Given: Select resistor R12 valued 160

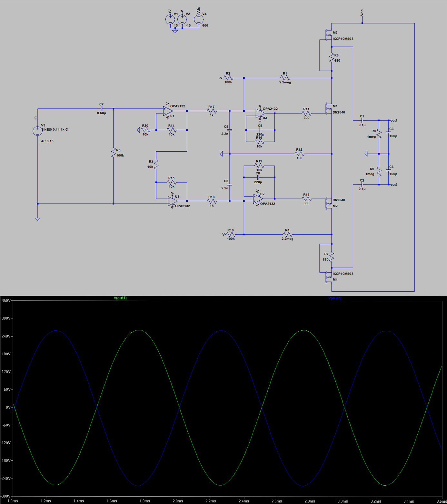Looking at the screenshot, I should pyautogui.click(x=299, y=154).
